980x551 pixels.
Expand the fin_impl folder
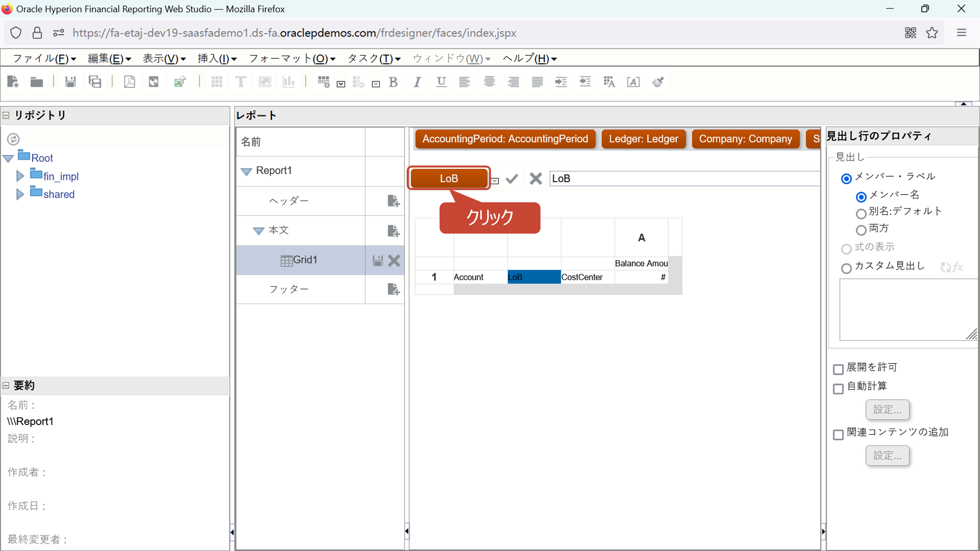(20, 176)
